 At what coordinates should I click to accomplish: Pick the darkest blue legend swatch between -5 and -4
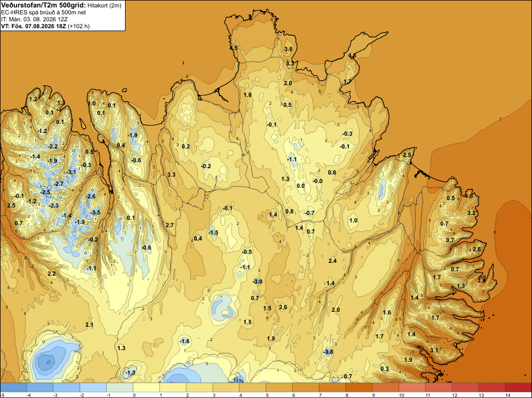click(x=13, y=387)
